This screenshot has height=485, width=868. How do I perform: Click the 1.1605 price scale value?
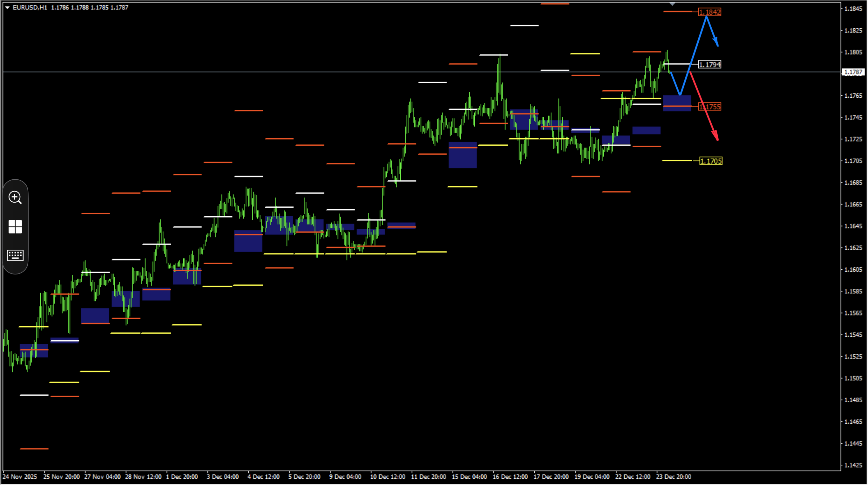pos(853,270)
